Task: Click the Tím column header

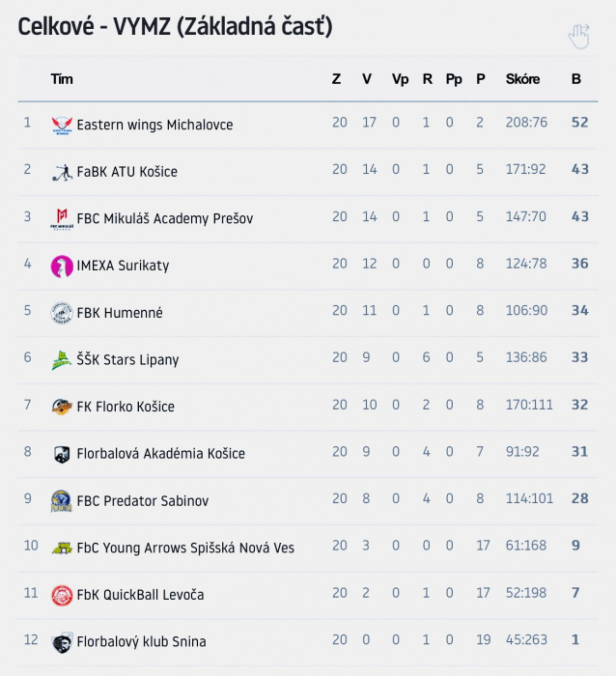Action: pos(62,79)
